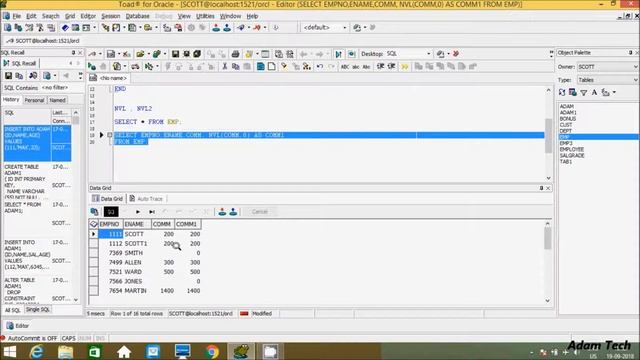Viewport: 640px width, 360px height.
Task: Click the filter funnel icon in Object Palette
Action: coord(584,93)
